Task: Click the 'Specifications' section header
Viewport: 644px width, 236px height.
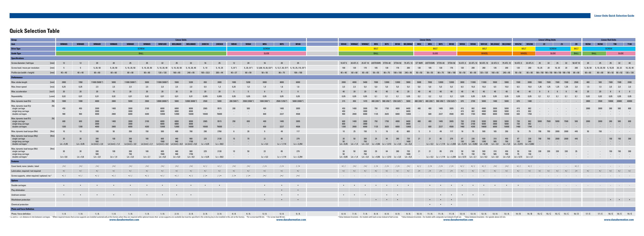Action: 17,58
